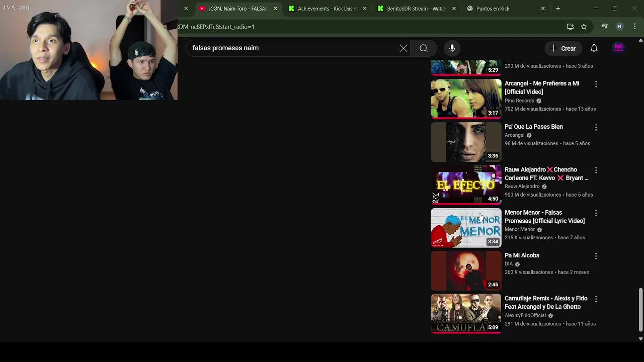Screen dimensions: 644x362
Task: Click the page vertical scrollbar thumb
Action: pos(640,309)
